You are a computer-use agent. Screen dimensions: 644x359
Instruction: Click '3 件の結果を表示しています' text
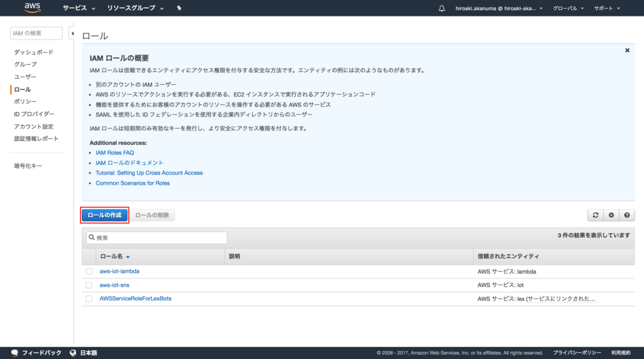pyautogui.click(x=594, y=235)
